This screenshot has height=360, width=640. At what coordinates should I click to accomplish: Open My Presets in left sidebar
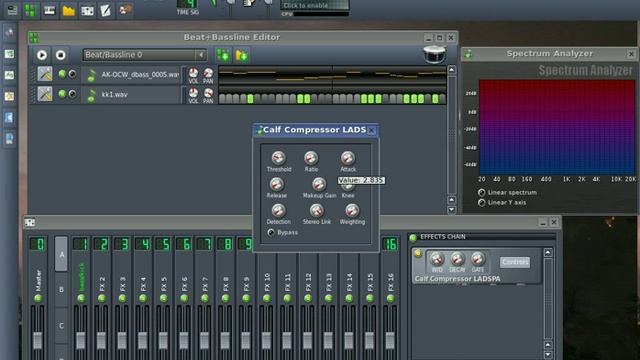[9, 96]
